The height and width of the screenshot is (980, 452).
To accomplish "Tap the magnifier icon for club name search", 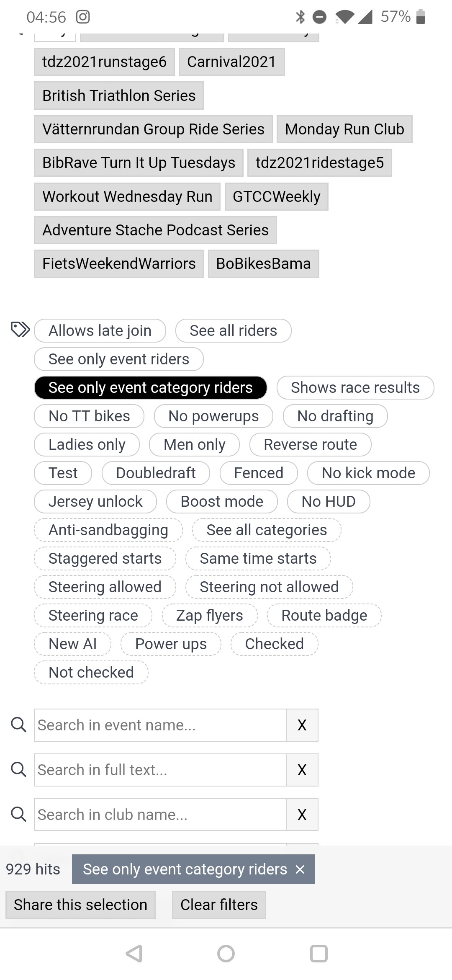I will tap(18, 814).
